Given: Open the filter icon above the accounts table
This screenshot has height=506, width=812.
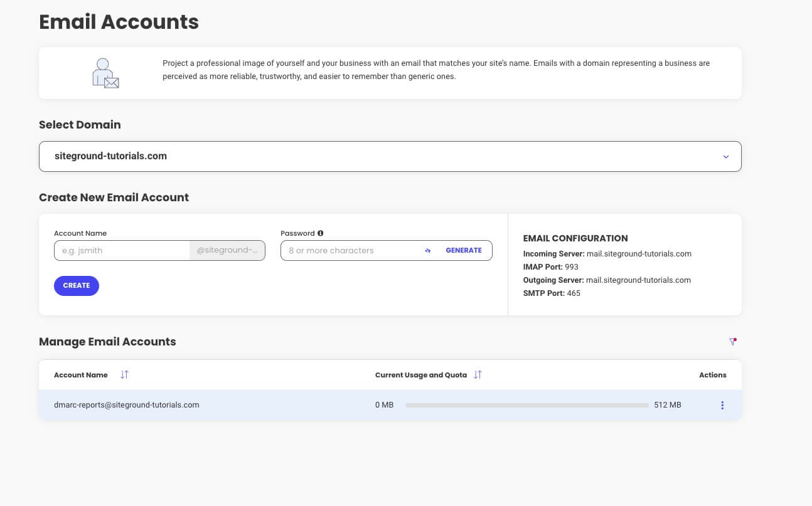Looking at the screenshot, I should pos(732,342).
